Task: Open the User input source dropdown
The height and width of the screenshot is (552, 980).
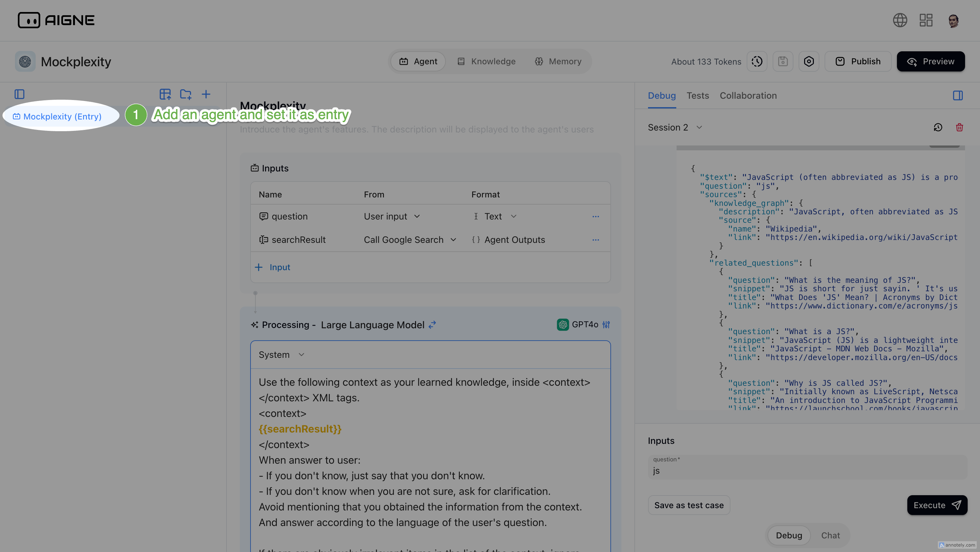Action: [391, 216]
